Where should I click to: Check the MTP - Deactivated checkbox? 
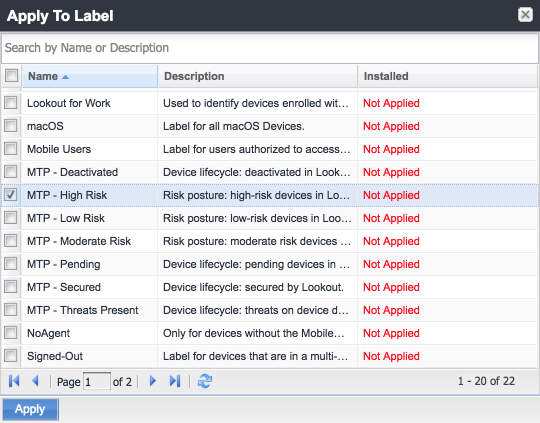pyautogui.click(x=11, y=172)
